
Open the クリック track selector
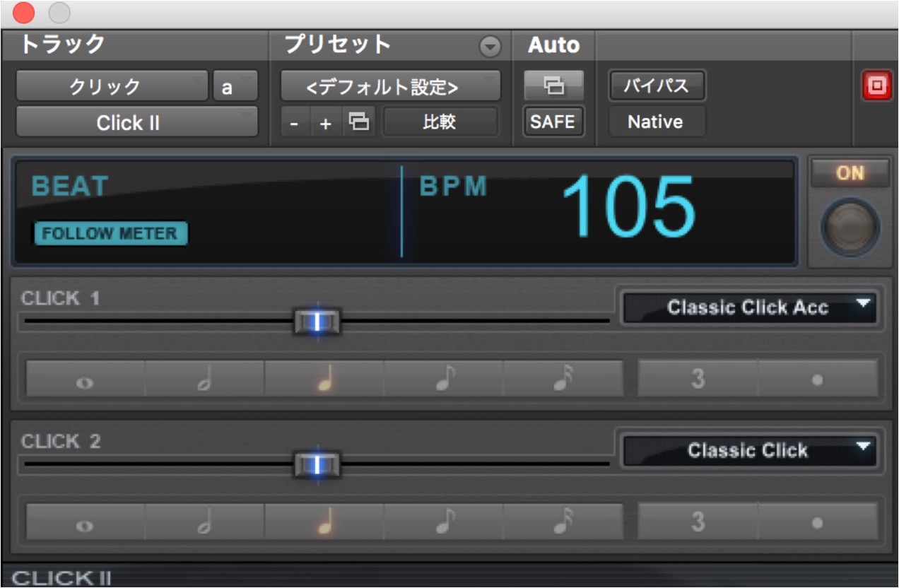[x=112, y=86]
